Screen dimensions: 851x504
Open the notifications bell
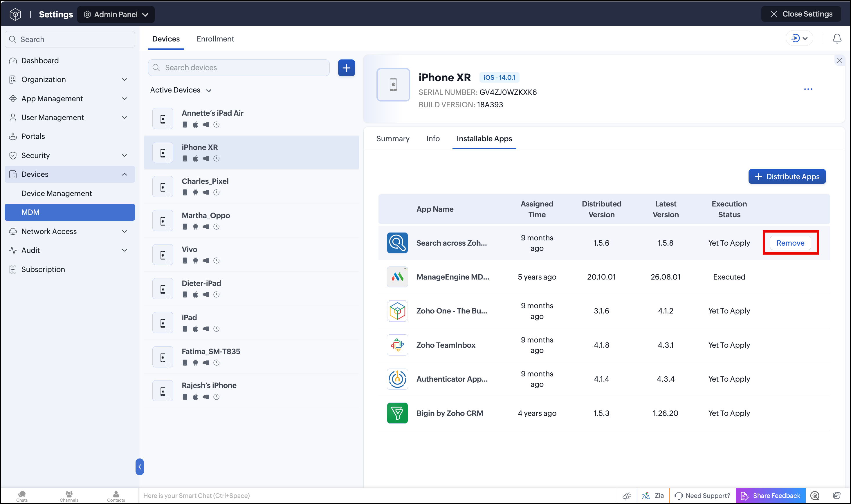click(837, 39)
